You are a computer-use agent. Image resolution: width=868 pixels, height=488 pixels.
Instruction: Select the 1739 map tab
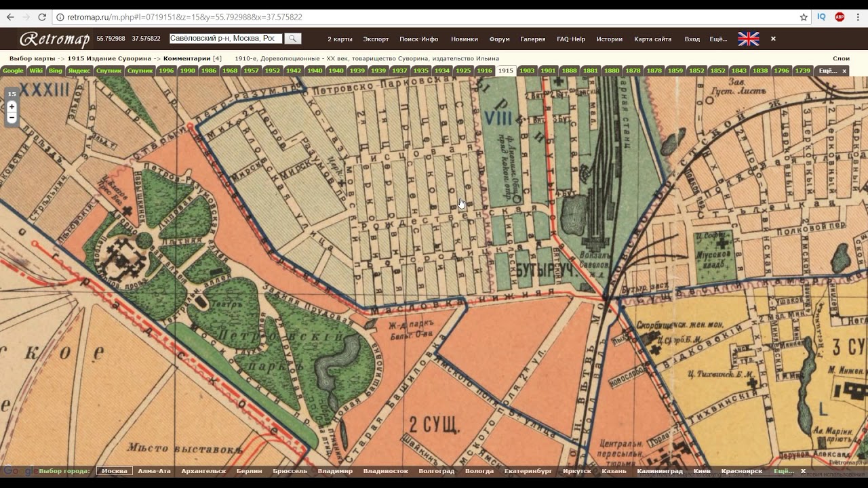point(803,70)
